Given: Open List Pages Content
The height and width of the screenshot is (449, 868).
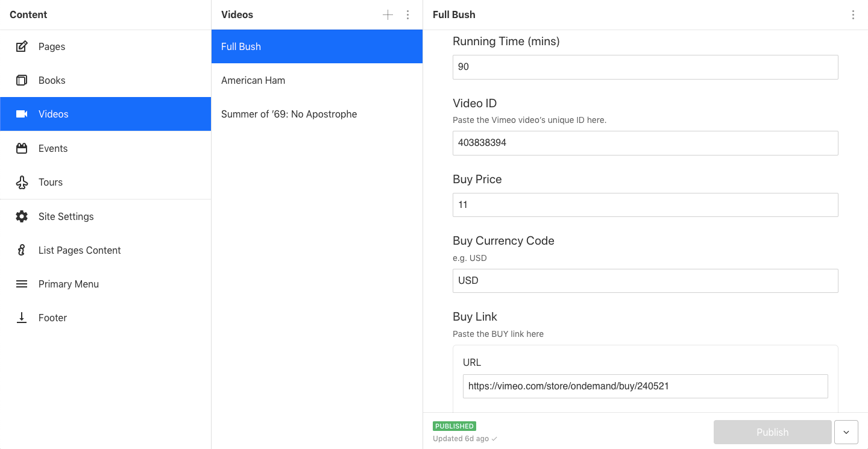Looking at the screenshot, I should tap(105, 250).
